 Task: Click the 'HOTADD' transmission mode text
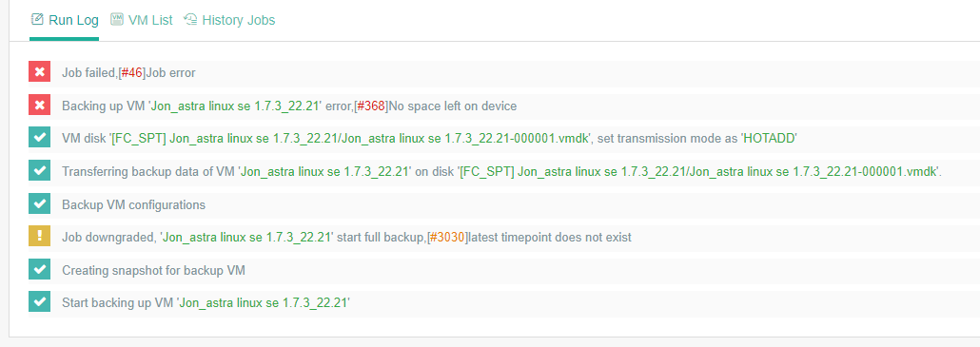tap(769, 139)
